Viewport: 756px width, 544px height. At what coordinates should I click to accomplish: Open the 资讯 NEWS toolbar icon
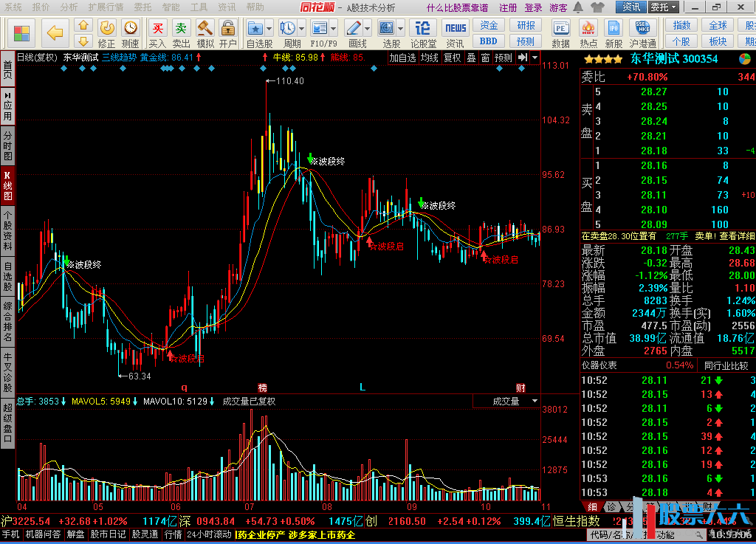455,33
